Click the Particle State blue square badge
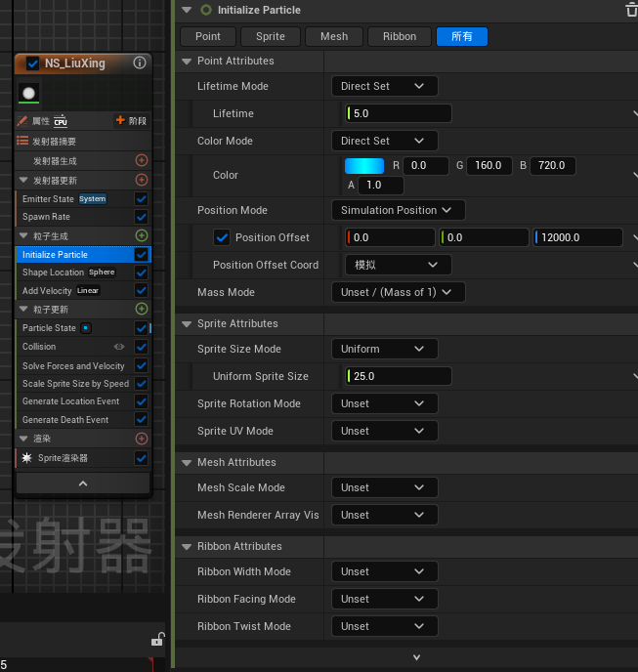The height and width of the screenshot is (672, 638). pyautogui.click(x=86, y=328)
